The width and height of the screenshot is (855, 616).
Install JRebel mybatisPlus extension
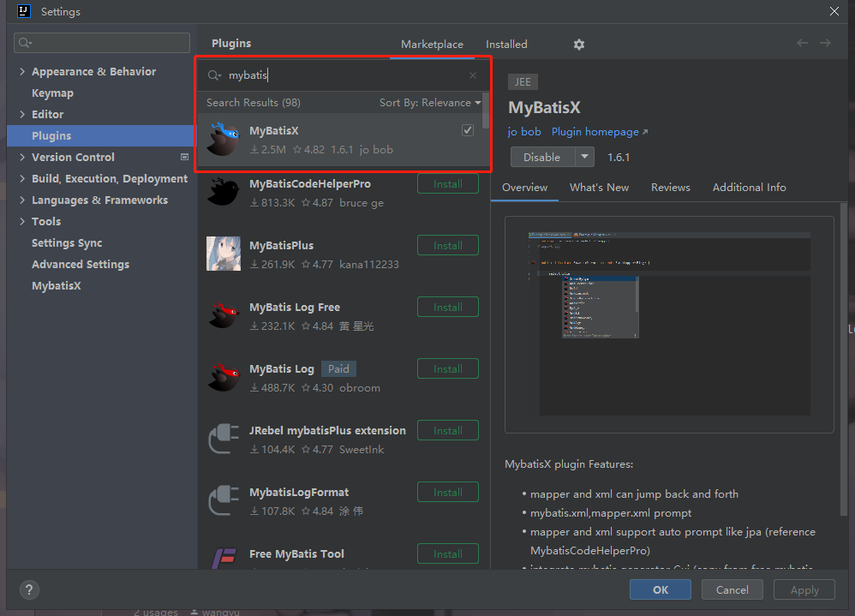point(448,430)
